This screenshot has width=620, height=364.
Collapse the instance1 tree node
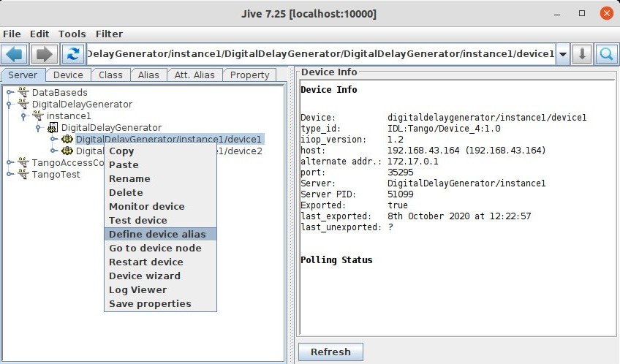(x=23, y=116)
